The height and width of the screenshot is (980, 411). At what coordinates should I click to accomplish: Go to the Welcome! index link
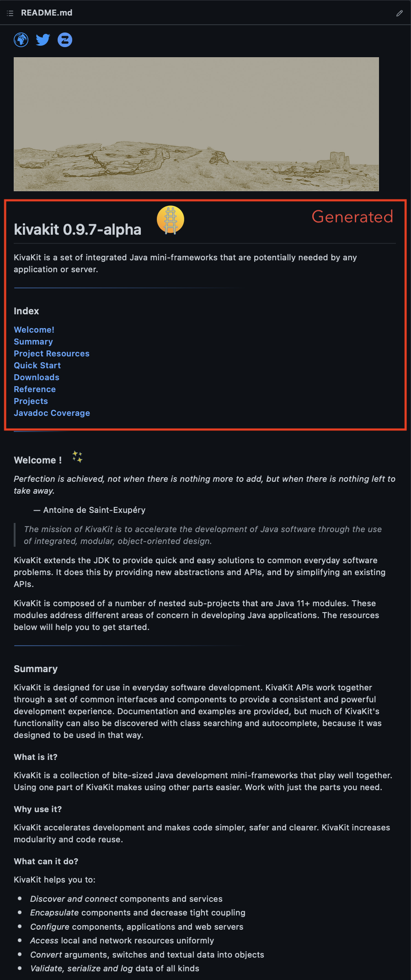click(34, 330)
